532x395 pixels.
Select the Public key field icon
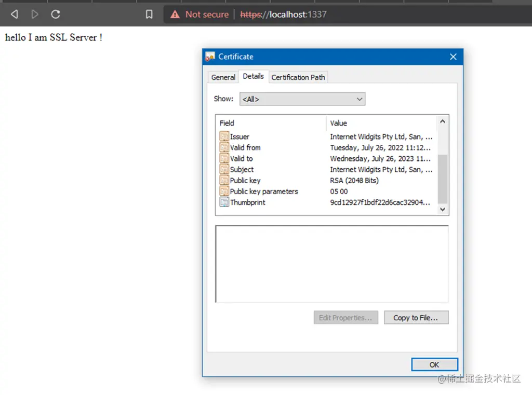(x=224, y=180)
